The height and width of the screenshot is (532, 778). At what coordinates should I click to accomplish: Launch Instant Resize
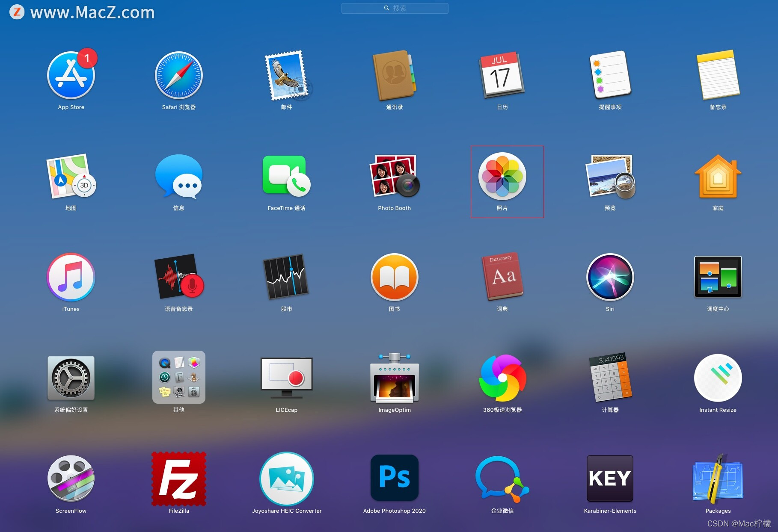718,378
